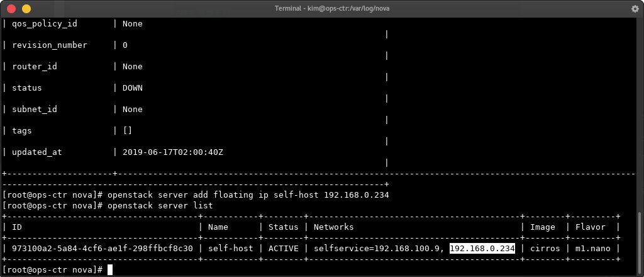The width and height of the screenshot is (644, 277).
Task: Click the 'cirros' image cell
Action: point(545,248)
